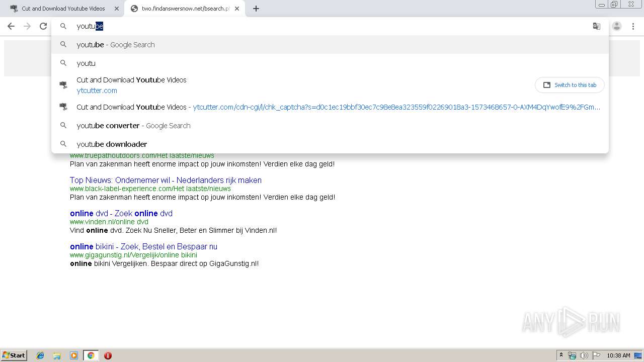The width and height of the screenshot is (644, 362).
Task: Click favicon beside ytcutter.com suggestion
Action: 63,85
